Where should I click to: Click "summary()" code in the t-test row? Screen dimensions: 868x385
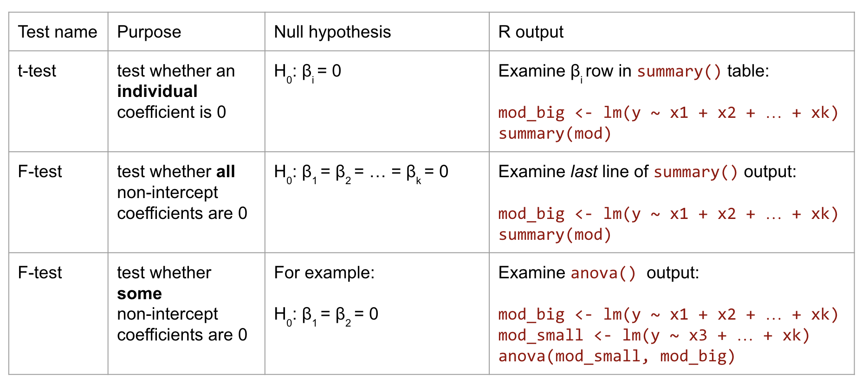[679, 71]
